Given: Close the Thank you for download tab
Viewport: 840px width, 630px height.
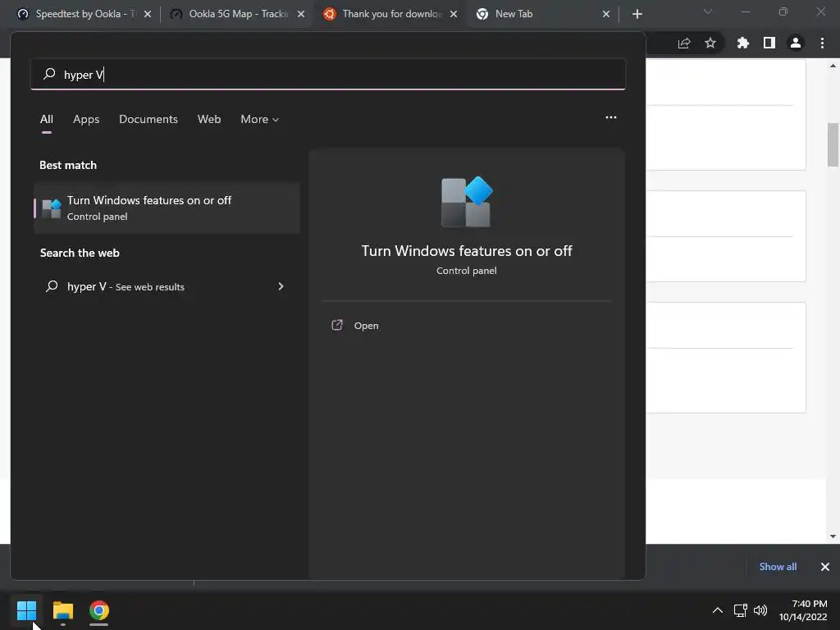Looking at the screenshot, I should pyautogui.click(x=453, y=14).
